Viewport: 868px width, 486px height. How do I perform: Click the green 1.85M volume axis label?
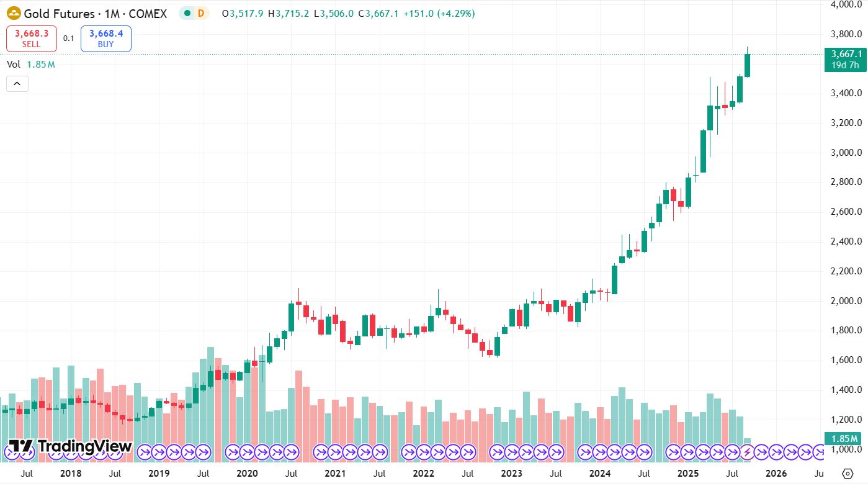click(844, 438)
